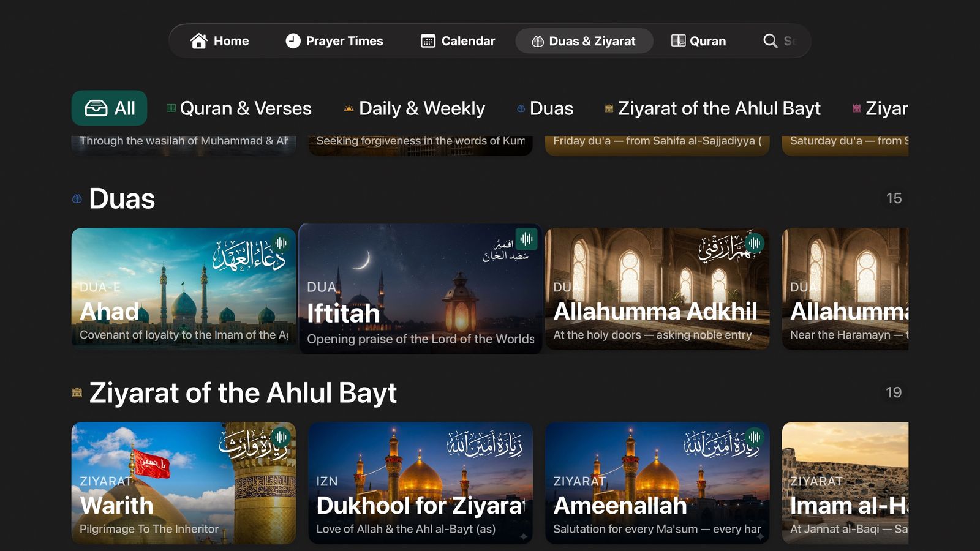Open the Ziyarat Imam al-H card
980x551 pixels.
pyautogui.click(x=845, y=483)
